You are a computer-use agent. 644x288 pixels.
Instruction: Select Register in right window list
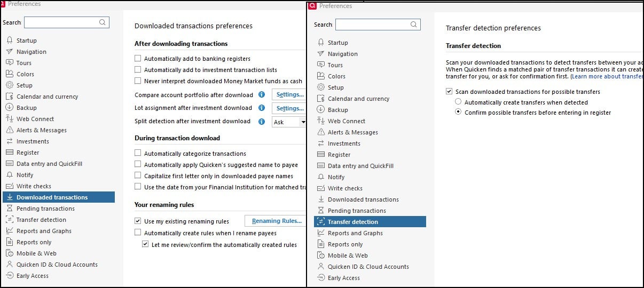339,155
